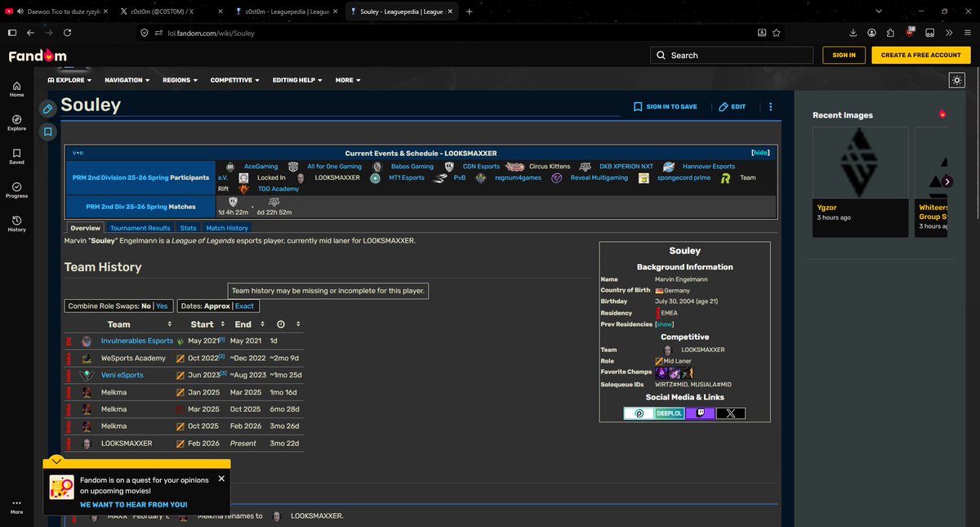Click the round bookmark icon beside title

(48, 131)
